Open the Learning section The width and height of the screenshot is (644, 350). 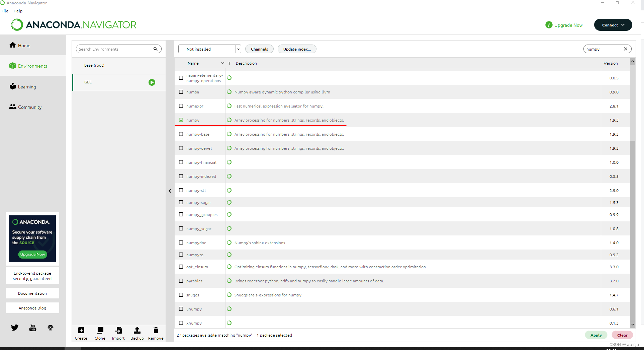click(x=23, y=86)
